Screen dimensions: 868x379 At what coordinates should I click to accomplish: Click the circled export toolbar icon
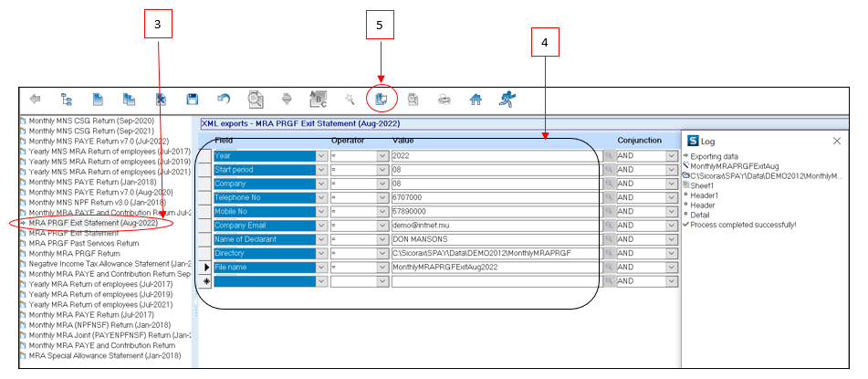tap(382, 99)
